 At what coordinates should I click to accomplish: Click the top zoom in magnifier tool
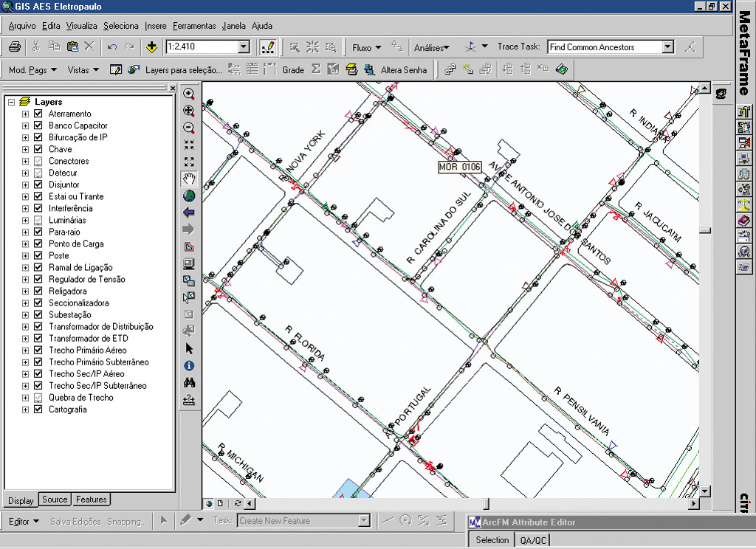click(x=189, y=94)
